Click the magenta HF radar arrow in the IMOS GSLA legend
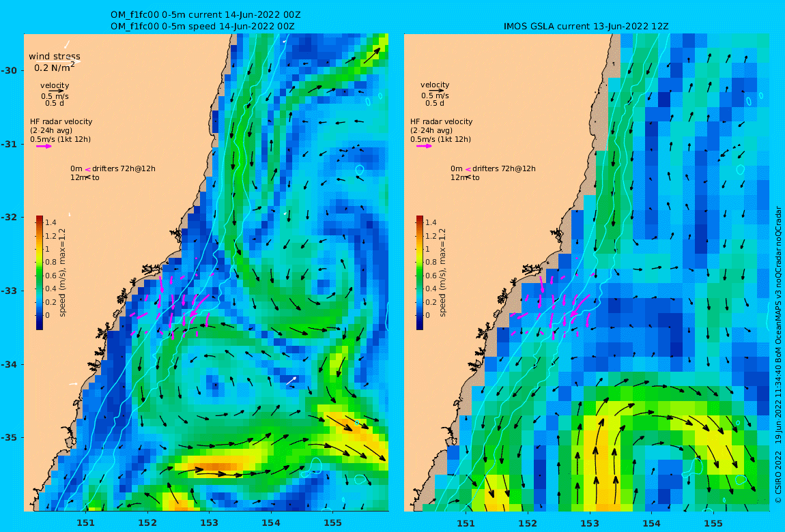785x532 pixels. pos(424,147)
